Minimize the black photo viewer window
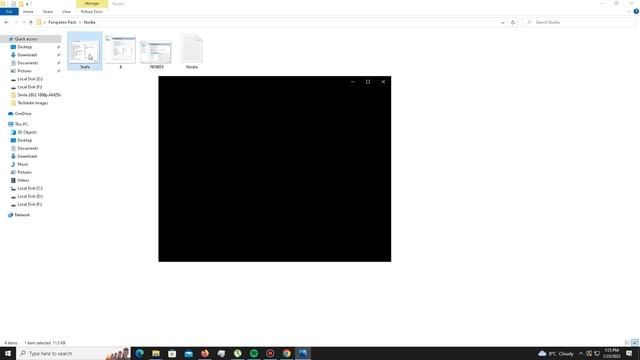640x360 pixels. tap(353, 82)
